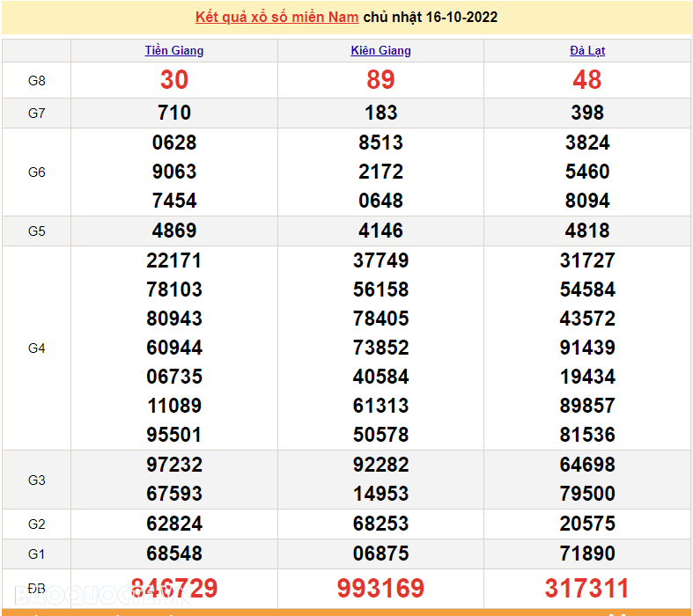Select Đà Lạt G6 number 5460
This screenshot has height=616, width=693.
click(587, 172)
